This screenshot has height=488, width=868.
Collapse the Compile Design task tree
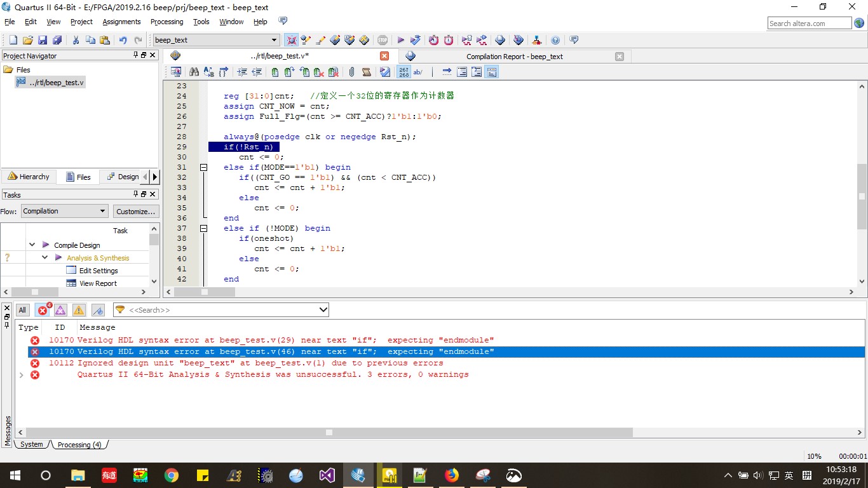pos(32,245)
